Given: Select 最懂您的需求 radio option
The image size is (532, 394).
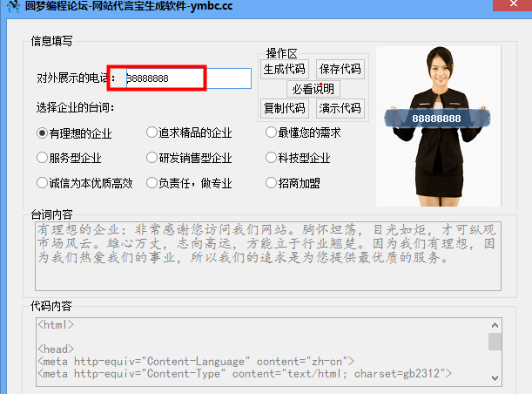Looking at the screenshot, I should [x=303, y=132].
